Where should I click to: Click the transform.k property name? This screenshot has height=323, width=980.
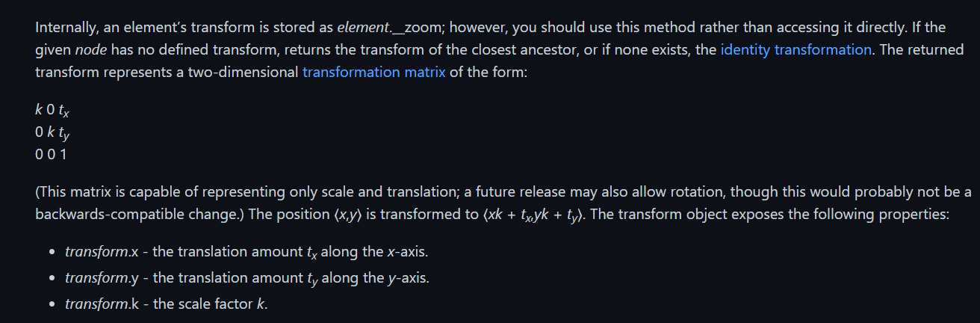pyautogui.click(x=97, y=304)
